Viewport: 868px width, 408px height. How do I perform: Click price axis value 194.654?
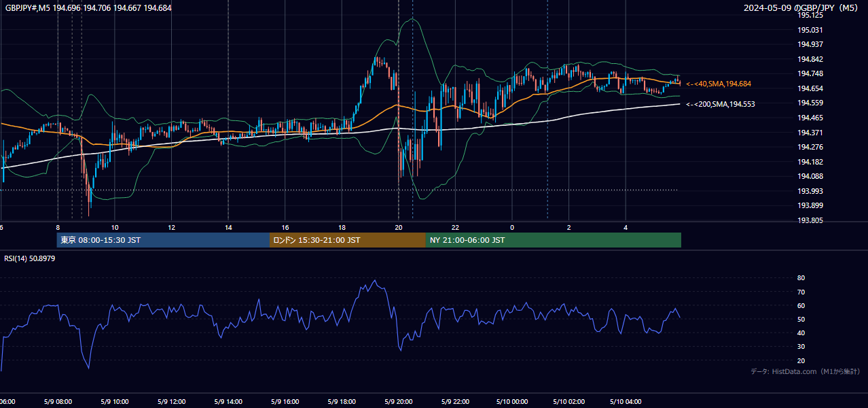[810, 88]
